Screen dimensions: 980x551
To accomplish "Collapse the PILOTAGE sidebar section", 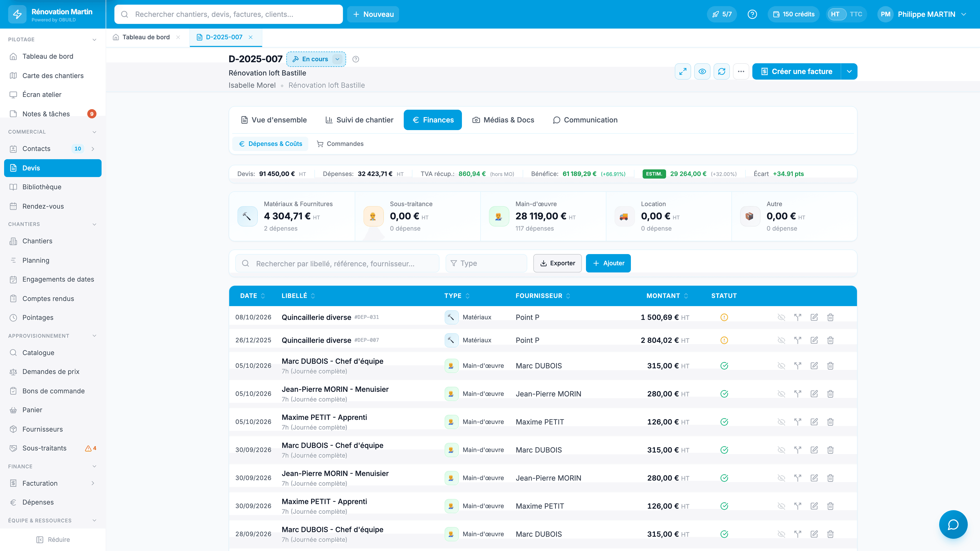I will click(x=94, y=40).
